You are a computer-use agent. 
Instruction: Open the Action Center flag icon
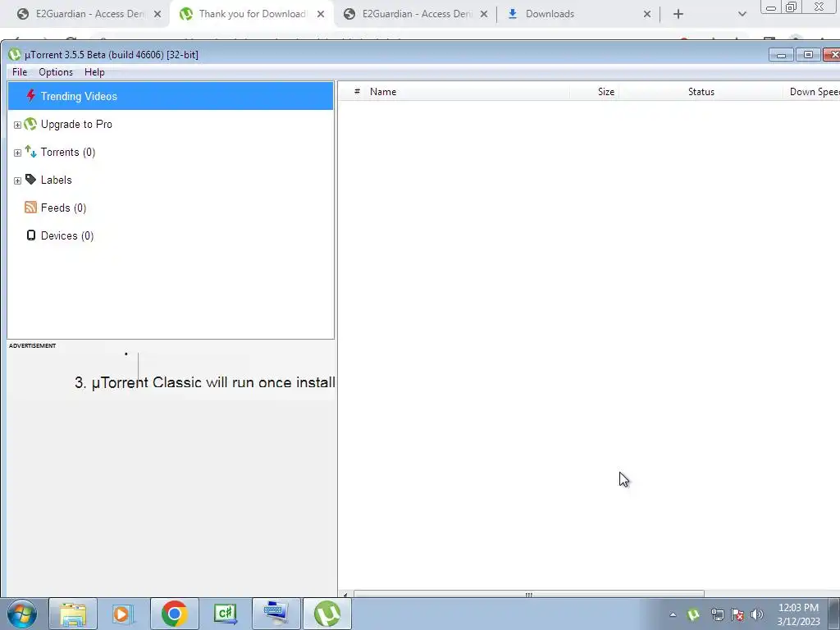click(x=737, y=614)
